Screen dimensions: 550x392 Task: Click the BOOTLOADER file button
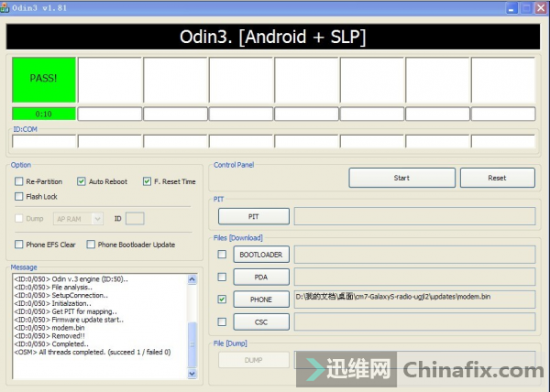(x=261, y=255)
